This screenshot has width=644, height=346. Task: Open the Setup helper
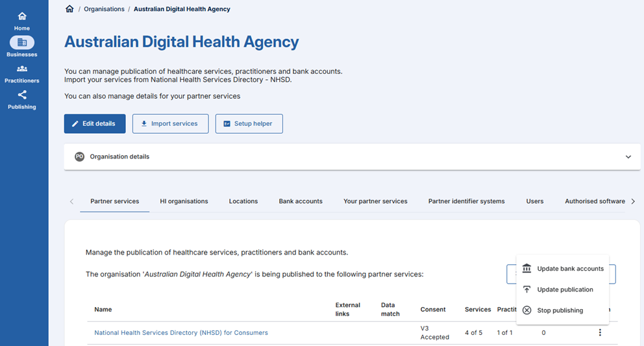pyautogui.click(x=249, y=124)
